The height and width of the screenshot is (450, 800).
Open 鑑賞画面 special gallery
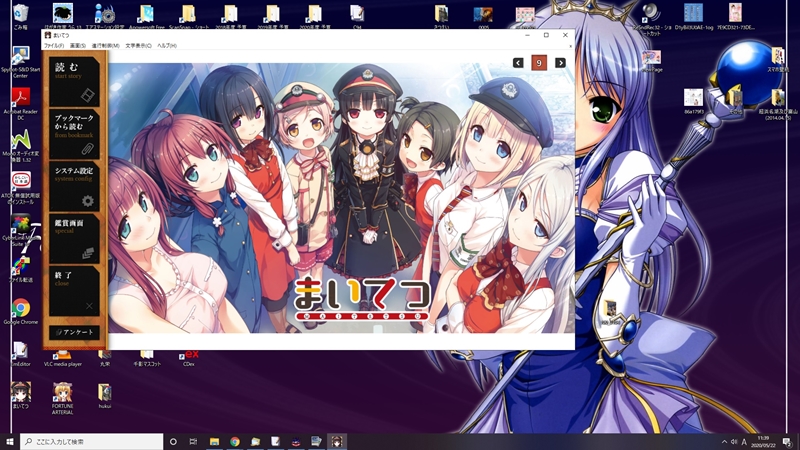74,239
